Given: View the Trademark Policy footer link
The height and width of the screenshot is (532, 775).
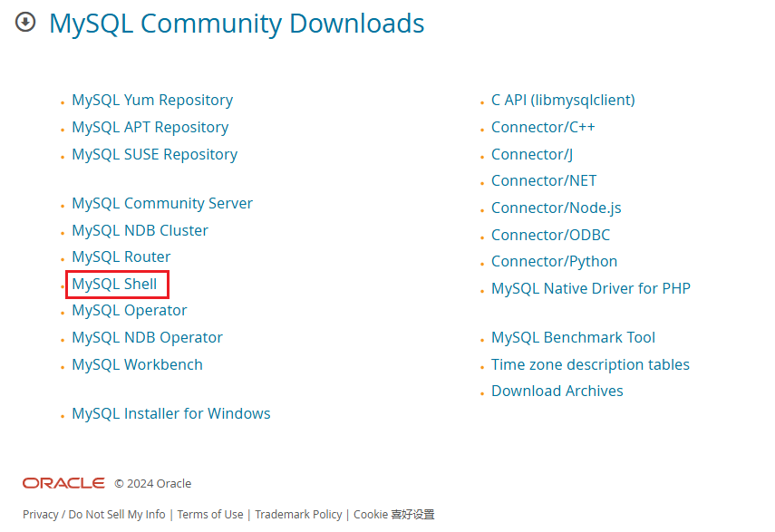Looking at the screenshot, I should tap(298, 515).
